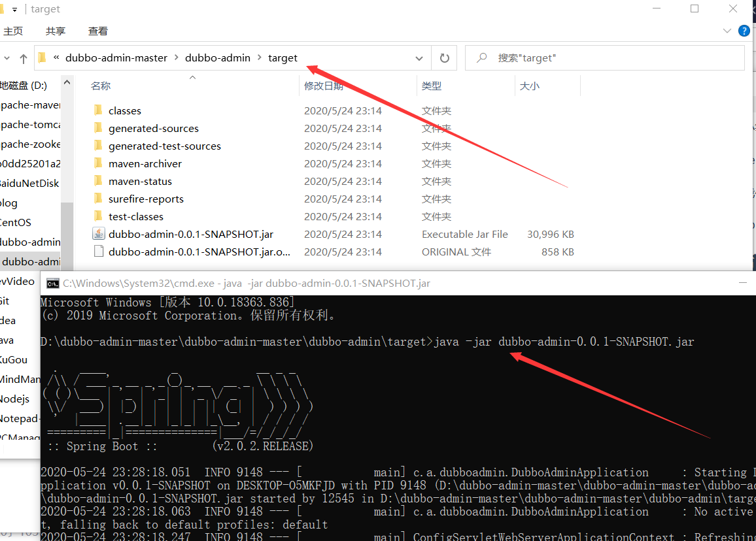Click the double-chevron path overflow in address bar
The width and height of the screenshot is (756, 541).
(x=56, y=57)
